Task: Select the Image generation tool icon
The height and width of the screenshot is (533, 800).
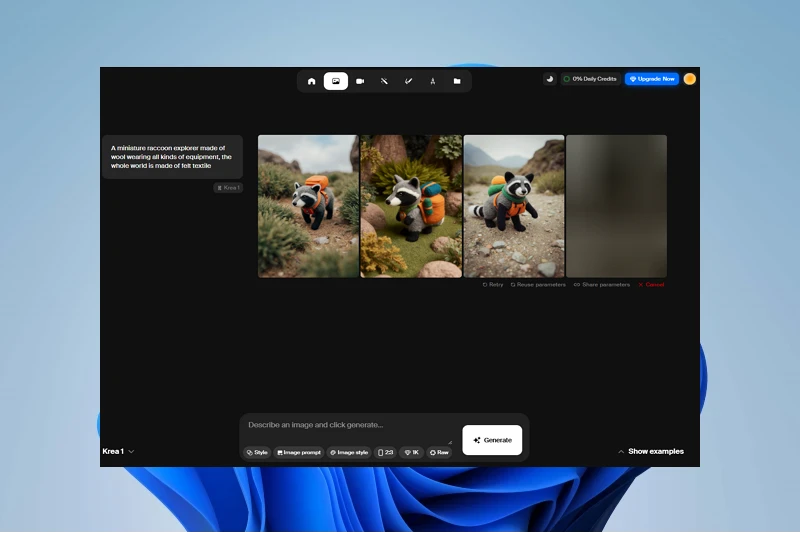Action: [336, 81]
